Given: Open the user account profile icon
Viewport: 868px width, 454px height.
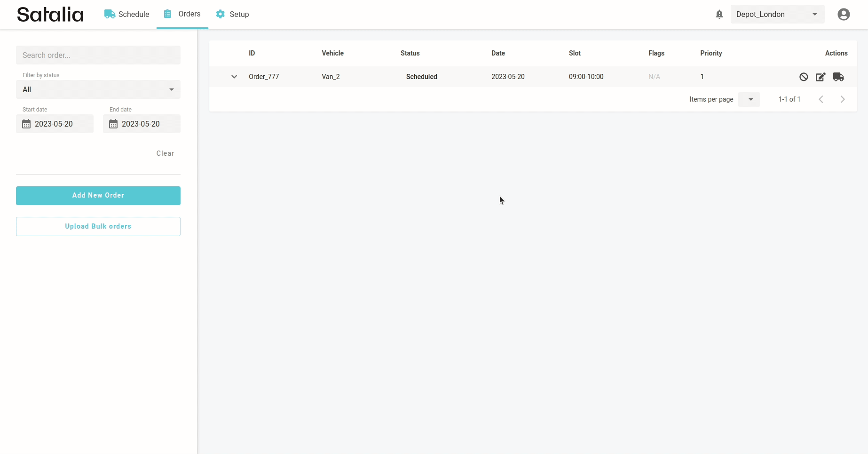Looking at the screenshot, I should point(844,15).
